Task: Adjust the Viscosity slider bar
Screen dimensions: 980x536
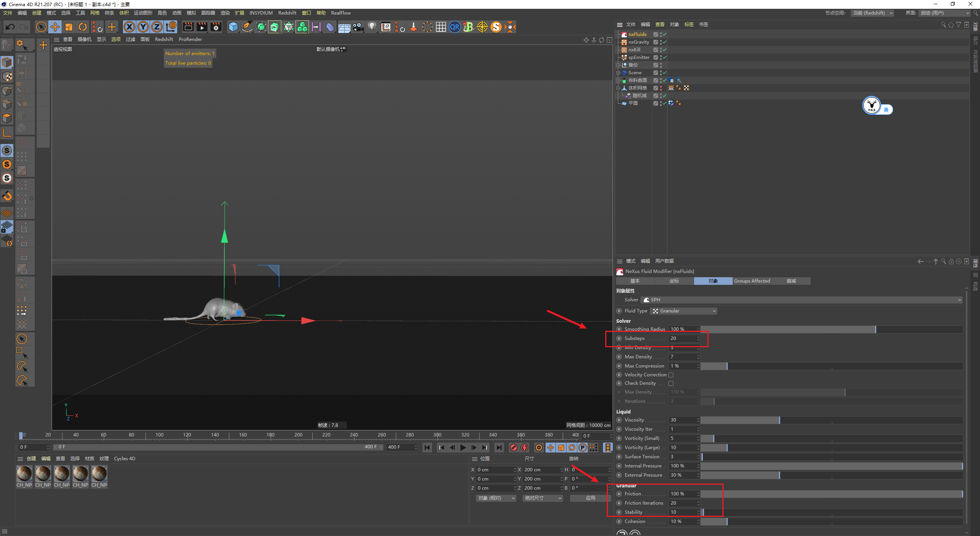Action: point(779,420)
